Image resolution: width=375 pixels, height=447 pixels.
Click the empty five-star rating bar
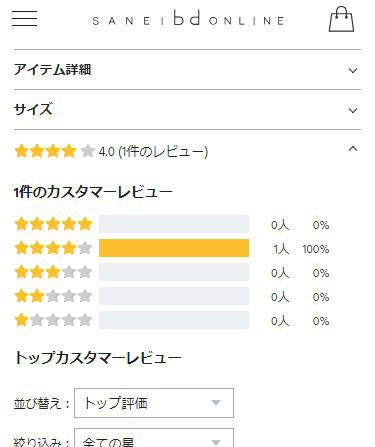174,224
